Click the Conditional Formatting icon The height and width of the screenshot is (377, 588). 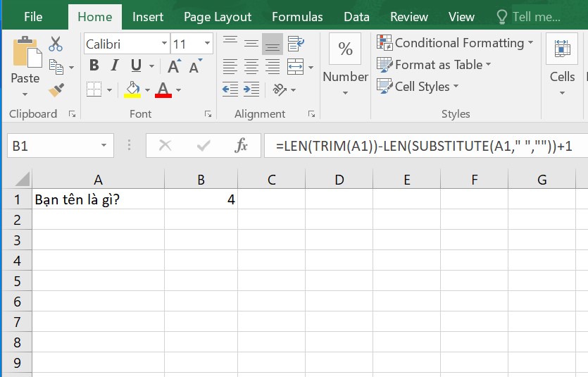click(x=384, y=43)
